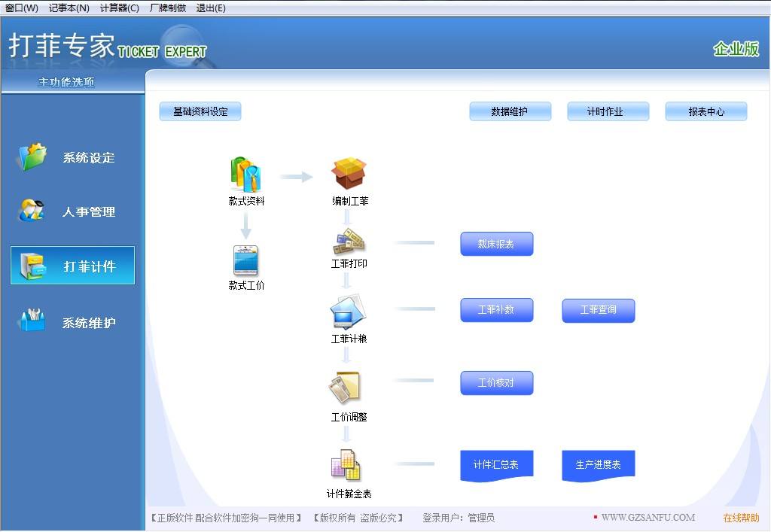
Task: Open the 工菲计粮 monitor icon
Action: [348, 312]
